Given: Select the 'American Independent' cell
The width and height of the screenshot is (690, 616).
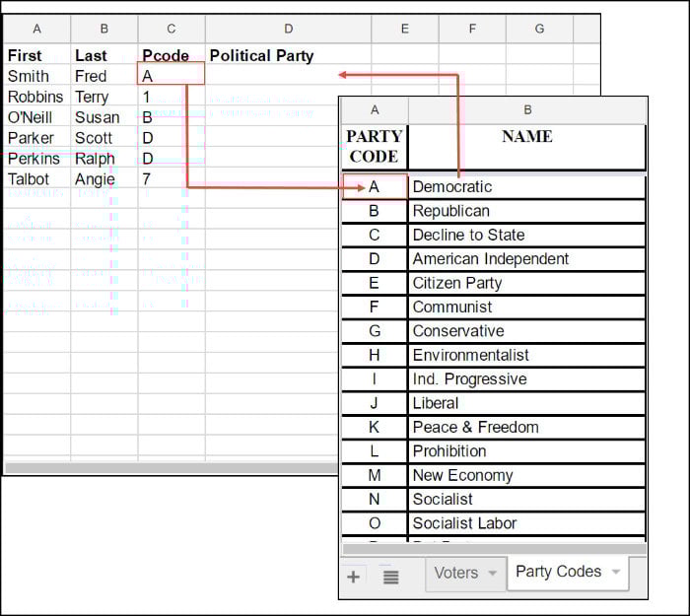Looking at the screenshot, I should pyautogui.click(x=526, y=259).
